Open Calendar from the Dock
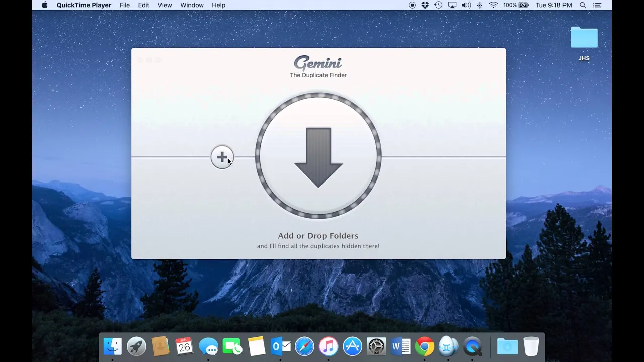644x362 pixels. (184, 346)
